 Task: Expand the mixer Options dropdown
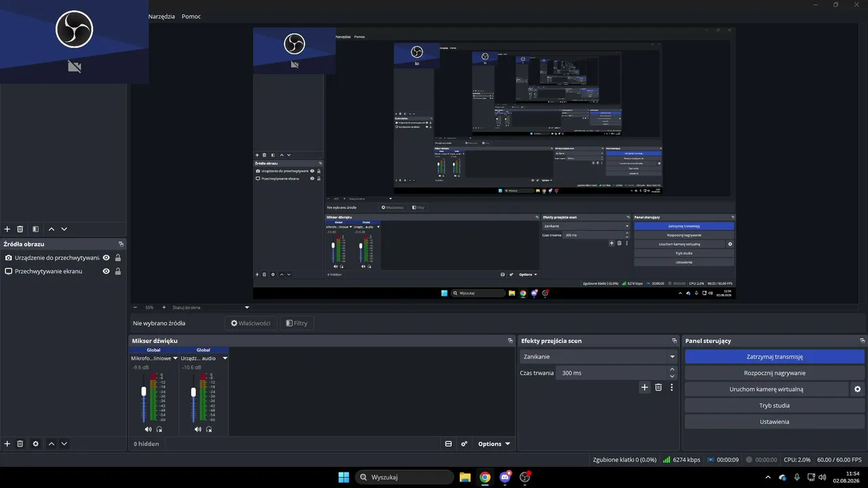click(x=494, y=444)
